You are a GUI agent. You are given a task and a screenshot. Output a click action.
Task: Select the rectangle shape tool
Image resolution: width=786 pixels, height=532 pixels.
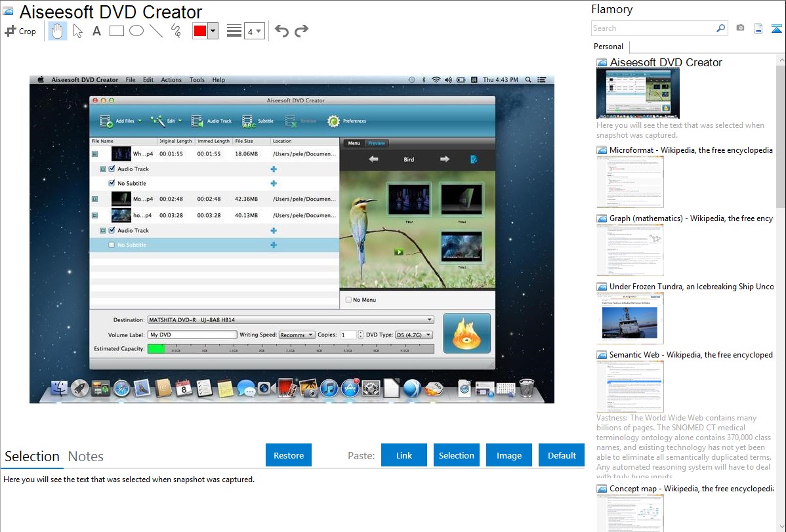[116, 31]
